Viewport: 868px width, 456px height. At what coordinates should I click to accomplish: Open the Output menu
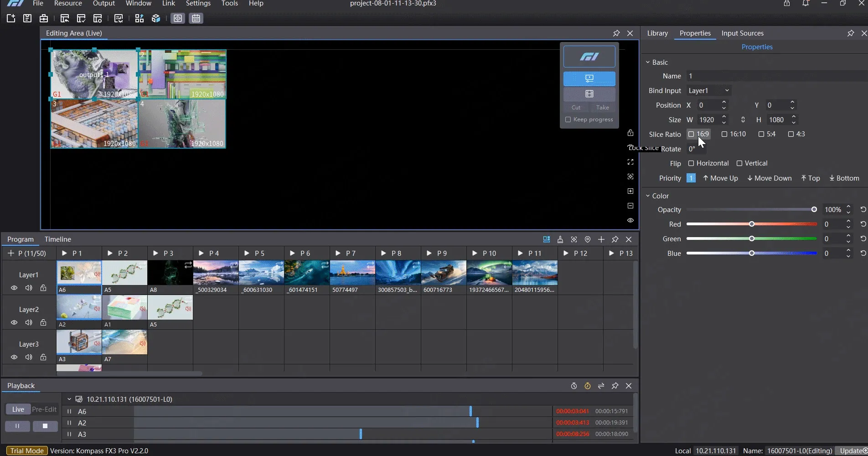tap(103, 4)
